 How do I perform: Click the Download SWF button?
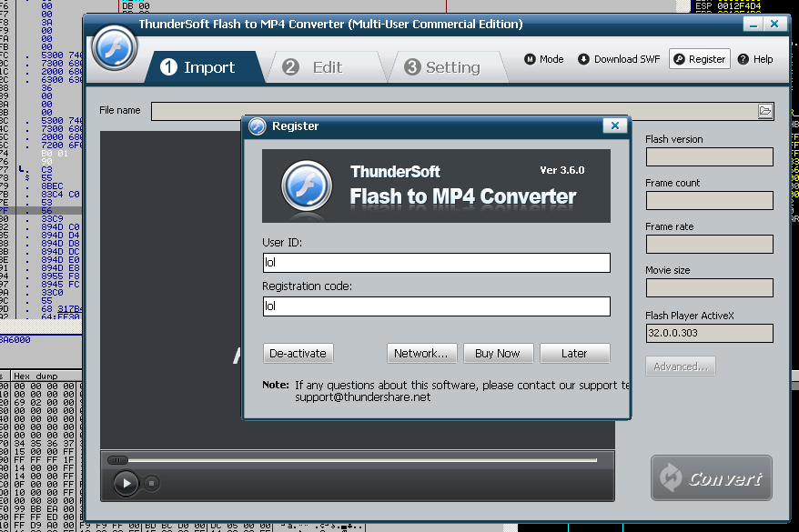[x=619, y=59]
